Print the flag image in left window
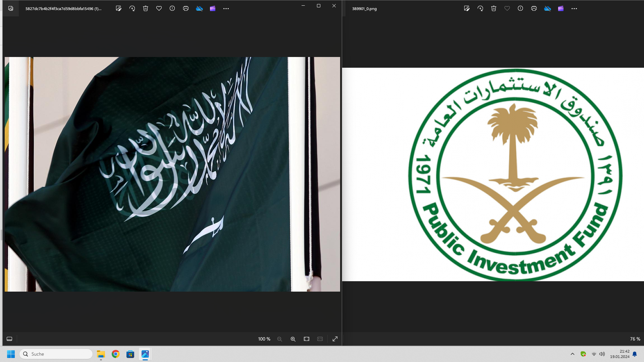The image size is (644, 362). [x=186, y=9]
